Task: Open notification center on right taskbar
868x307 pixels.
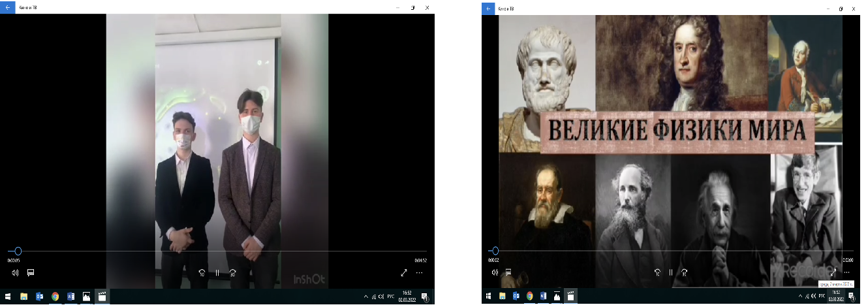Action: [851, 297]
